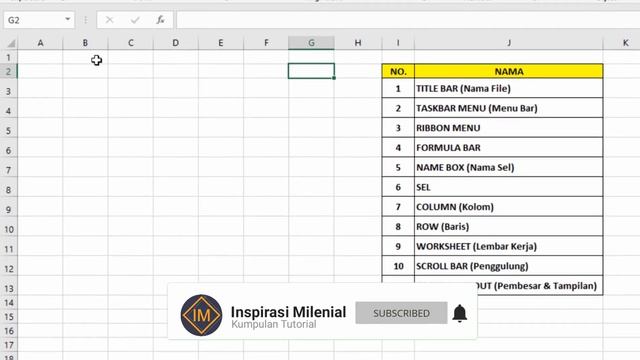Screen dimensions: 640x360
Task: Click number 7 in NO. column
Action: coord(398,207)
